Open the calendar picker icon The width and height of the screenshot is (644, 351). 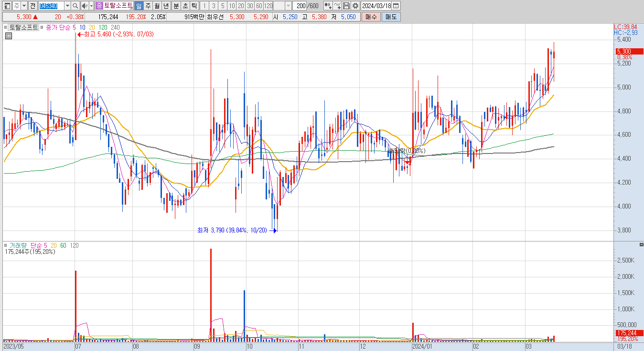(x=396, y=6)
